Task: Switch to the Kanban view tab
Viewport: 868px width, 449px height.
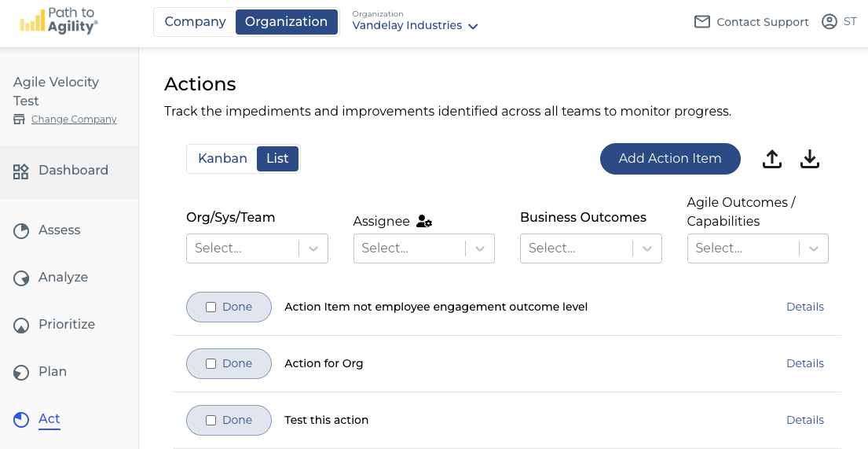Action: coord(222,159)
